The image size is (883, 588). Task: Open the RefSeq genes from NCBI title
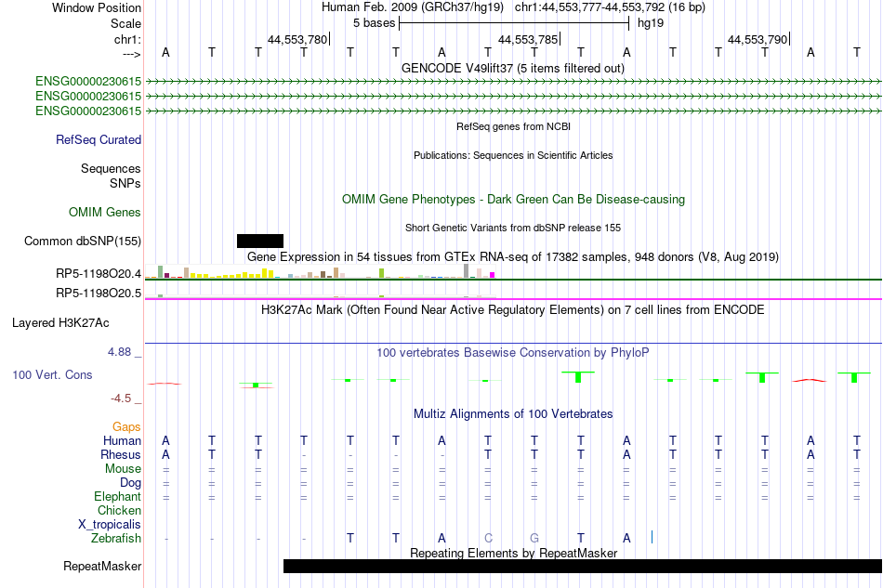[513, 126]
